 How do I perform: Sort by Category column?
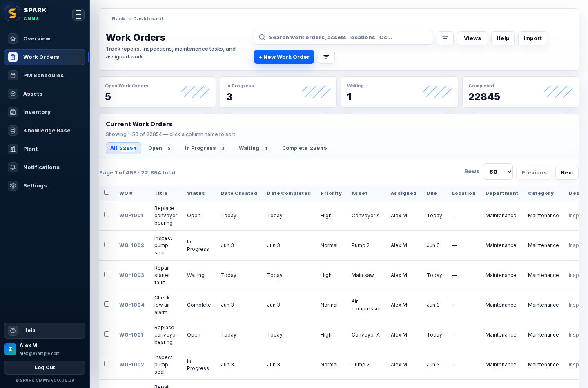(541, 193)
